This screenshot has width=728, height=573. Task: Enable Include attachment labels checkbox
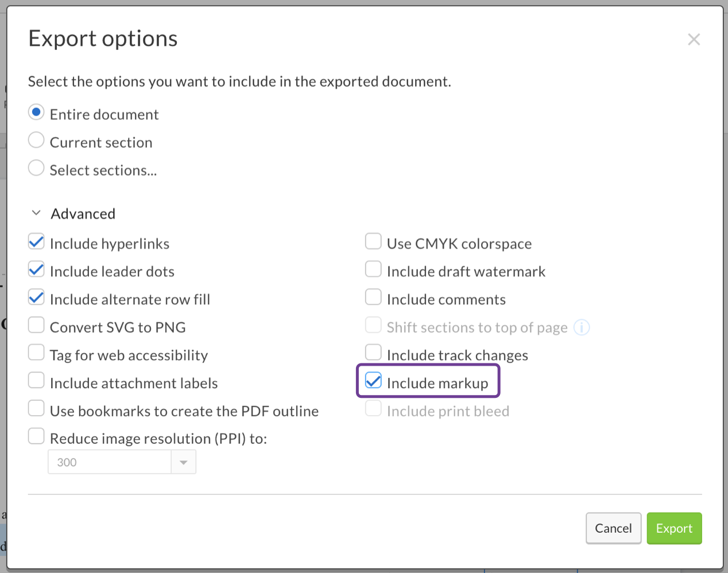[x=36, y=381]
